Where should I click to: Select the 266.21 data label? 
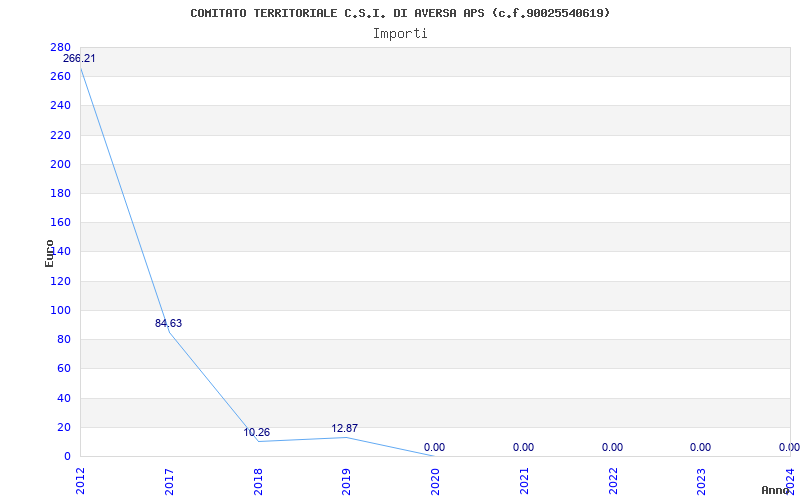click(79, 59)
